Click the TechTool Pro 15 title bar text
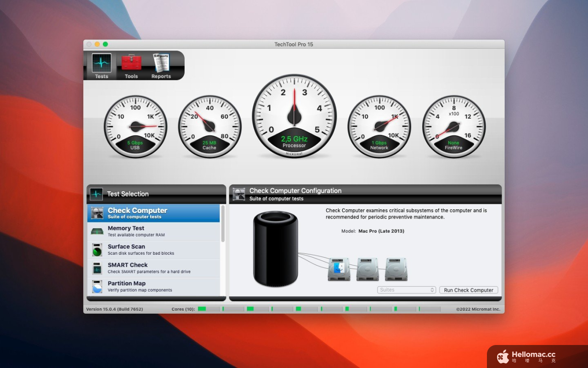588x368 pixels. [x=294, y=44]
